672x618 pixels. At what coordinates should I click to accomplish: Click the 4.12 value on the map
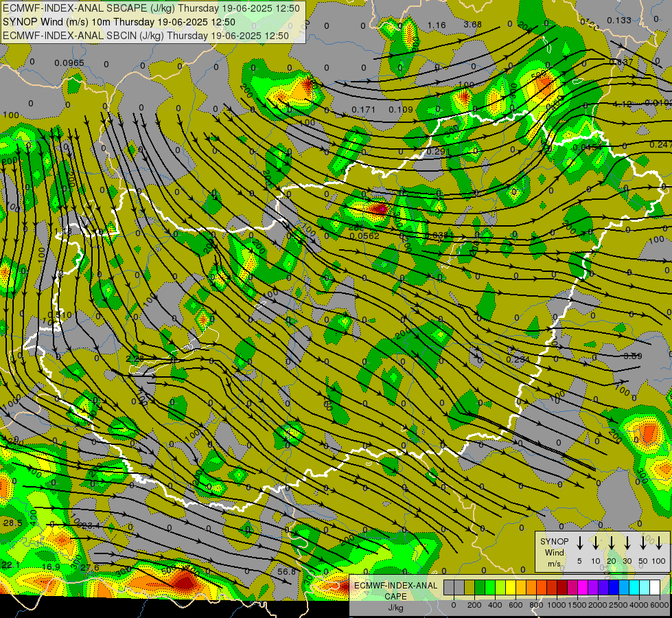[x=623, y=104]
